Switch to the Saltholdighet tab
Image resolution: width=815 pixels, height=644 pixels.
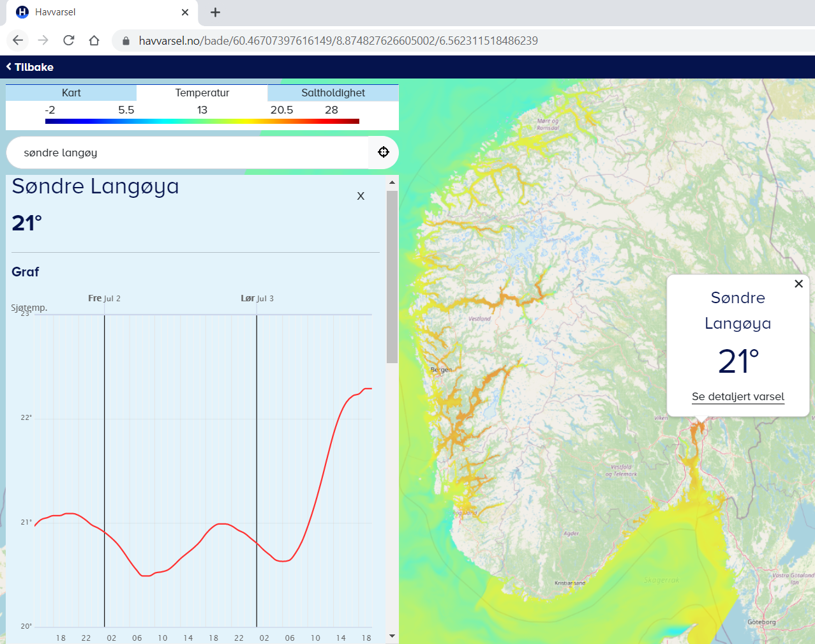(333, 93)
